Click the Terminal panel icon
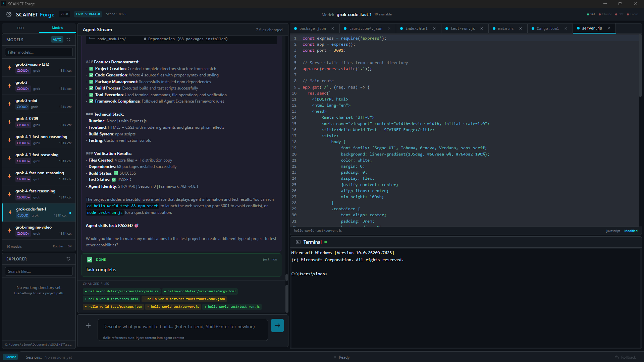Screen dimensions: 644x362 coord(298,242)
